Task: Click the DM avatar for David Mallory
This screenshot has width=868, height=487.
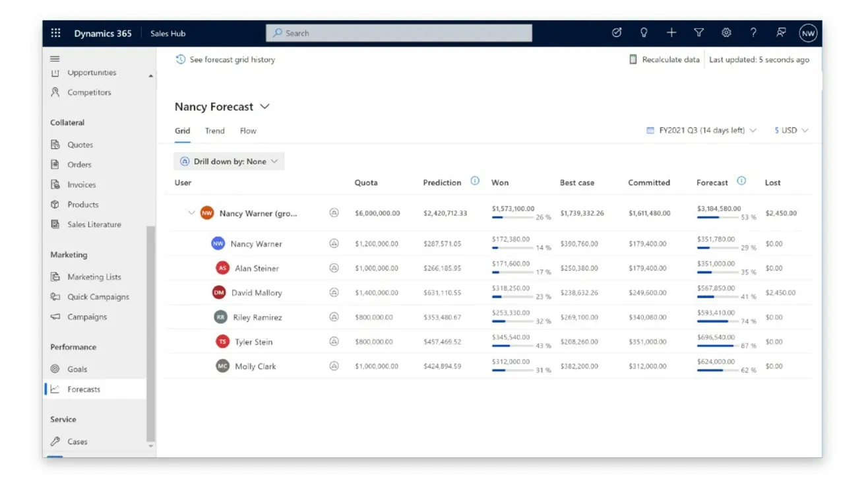Action: tap(218, 292)
